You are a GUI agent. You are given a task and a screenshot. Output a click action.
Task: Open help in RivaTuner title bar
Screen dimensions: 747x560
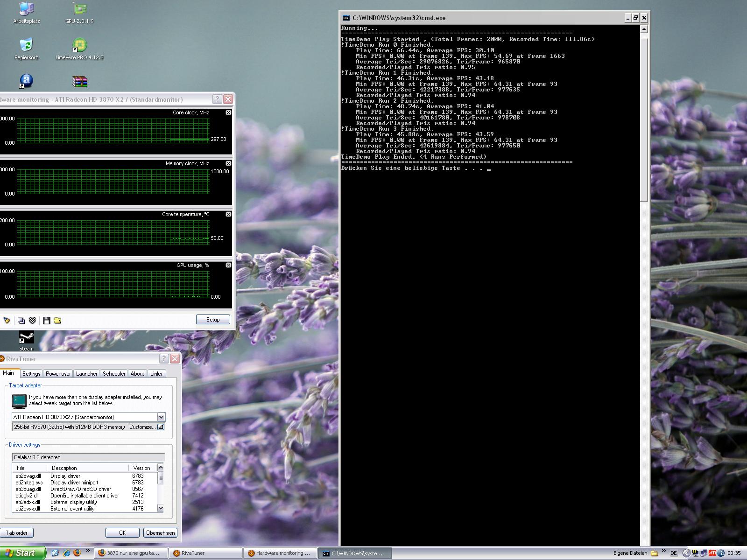click(x=164, y=358)
